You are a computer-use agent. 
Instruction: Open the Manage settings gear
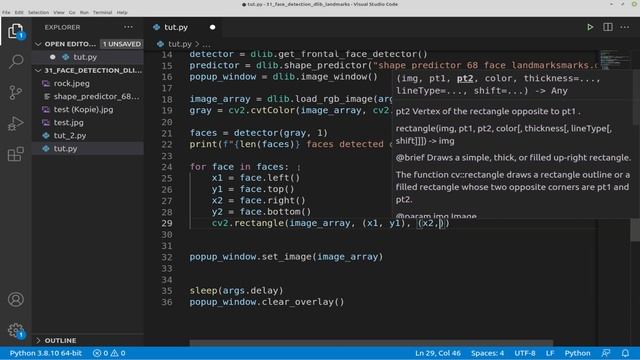(x=16, y=330)
